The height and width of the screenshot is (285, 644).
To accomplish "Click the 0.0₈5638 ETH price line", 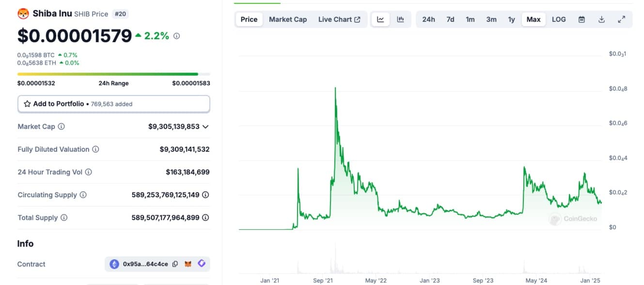I will click(x=48, y=63).
